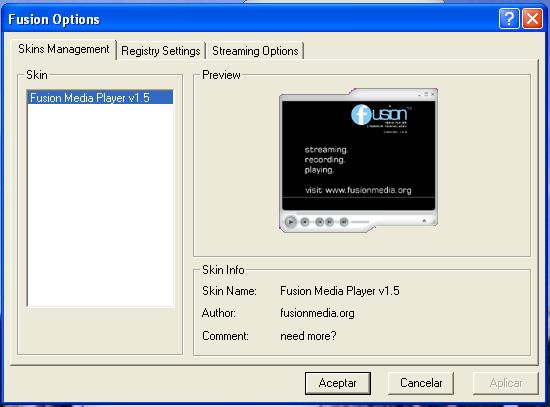Image resolution: width=550 pixels, height=407 pixels.
Task: Click the Fusion Options title bar text
Action: click(54, 20)
